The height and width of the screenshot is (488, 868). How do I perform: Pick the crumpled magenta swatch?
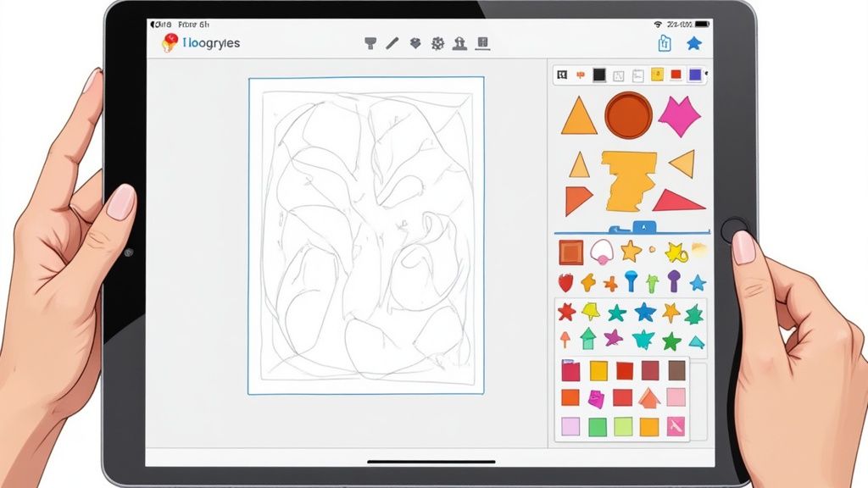tap(596, 398)
